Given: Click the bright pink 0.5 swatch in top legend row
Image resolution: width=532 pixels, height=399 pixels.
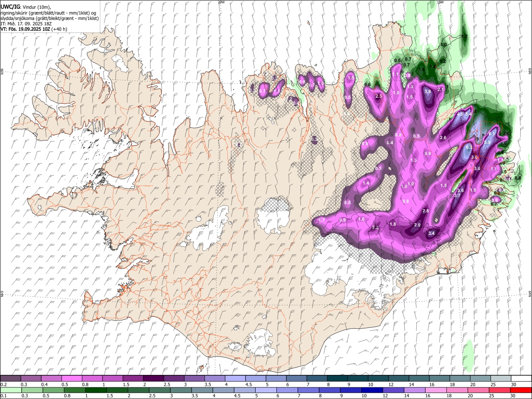Looking at the screenshot, I should (71, 378).
